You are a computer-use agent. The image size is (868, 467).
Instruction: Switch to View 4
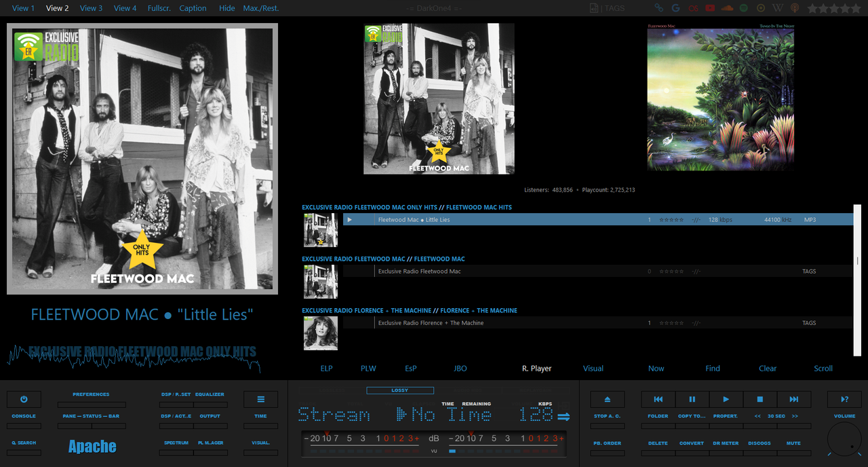tap(125, 8)
